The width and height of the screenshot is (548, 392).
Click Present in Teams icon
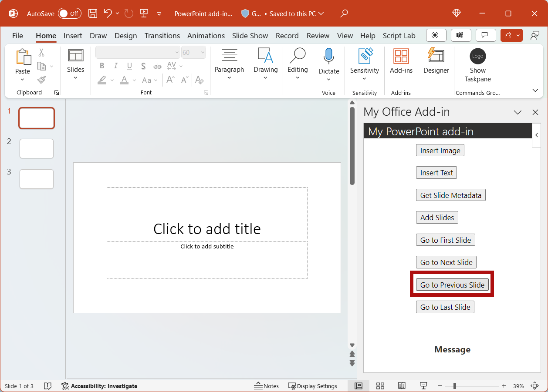click(460, 35)
